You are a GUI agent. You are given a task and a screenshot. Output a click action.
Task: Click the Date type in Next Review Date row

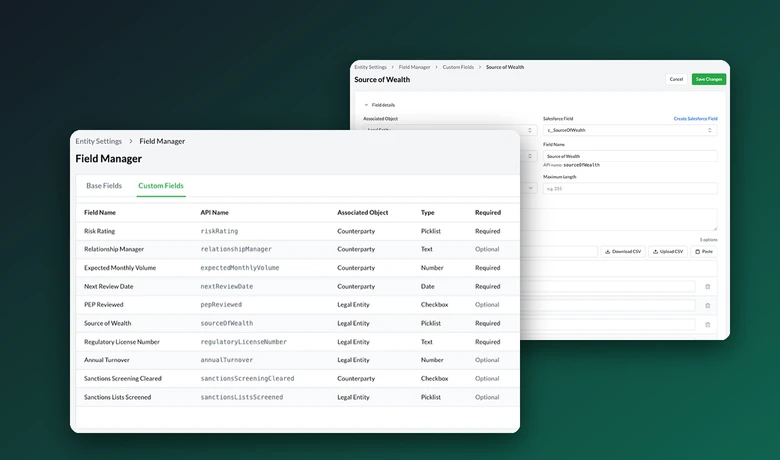tap(427, 286)
